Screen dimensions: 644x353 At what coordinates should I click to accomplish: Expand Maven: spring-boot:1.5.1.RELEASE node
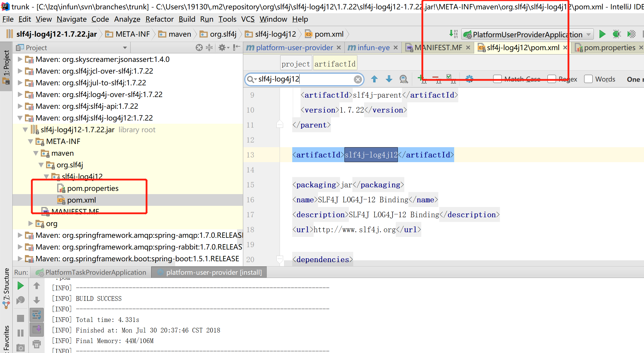[x=20, y=259]
